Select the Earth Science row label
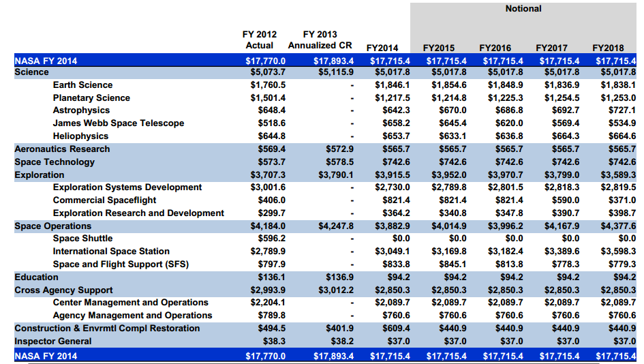644x364 pixels. (x=82, y=85)
